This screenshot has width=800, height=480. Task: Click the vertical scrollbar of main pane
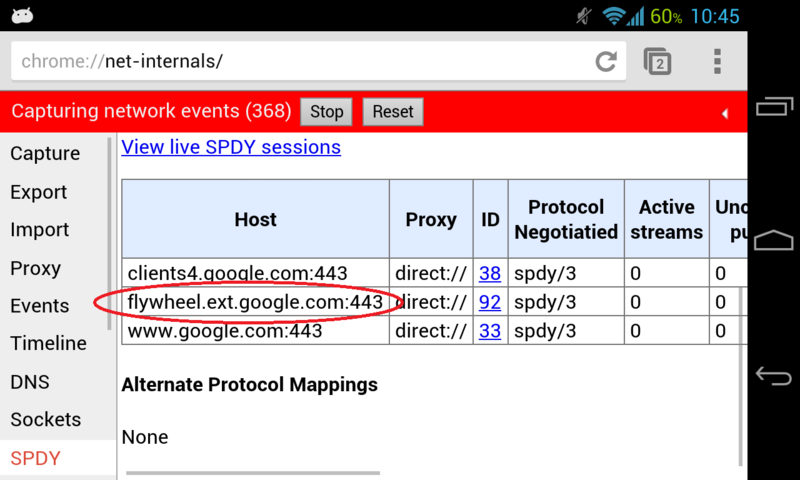pyautogui.click(x=741, y=376)
